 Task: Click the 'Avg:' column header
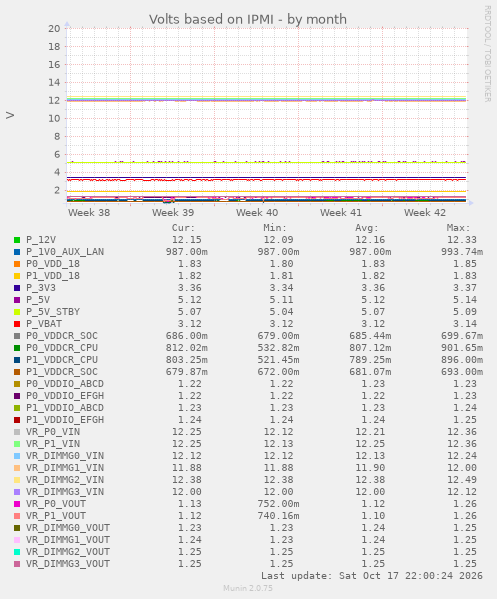pyautogui.click(x=367, y=228)
